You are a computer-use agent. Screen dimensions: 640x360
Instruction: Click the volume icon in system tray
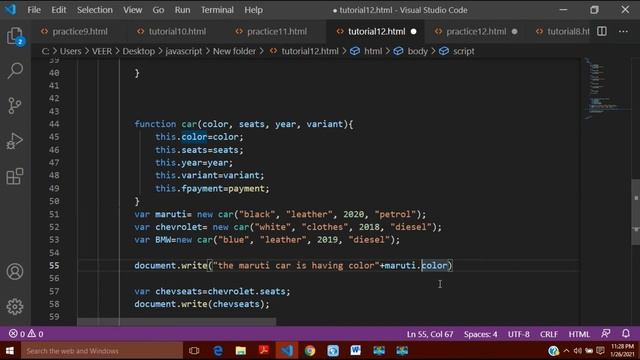point(577,351)
